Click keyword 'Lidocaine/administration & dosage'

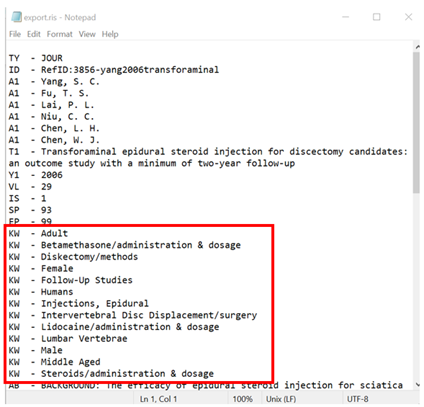114,326
